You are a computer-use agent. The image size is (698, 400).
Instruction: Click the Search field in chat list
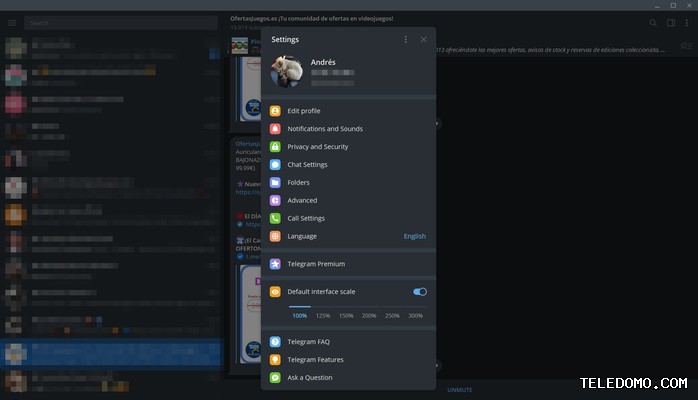click(120, 22)
